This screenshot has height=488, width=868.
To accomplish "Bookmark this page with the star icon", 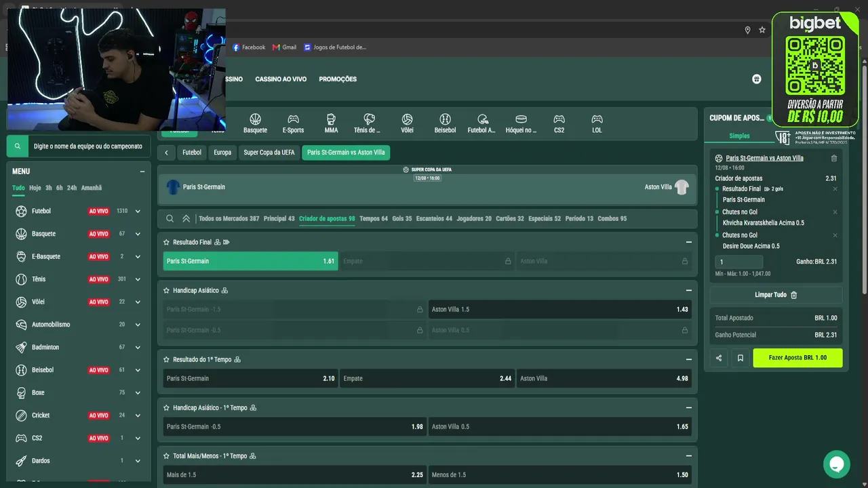I will pos(762,30).
